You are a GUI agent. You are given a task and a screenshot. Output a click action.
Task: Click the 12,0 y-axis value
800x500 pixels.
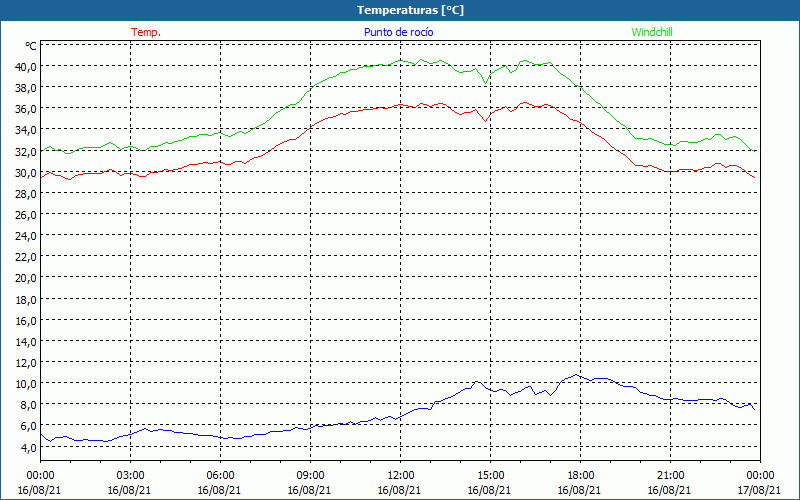click(27, 363)
